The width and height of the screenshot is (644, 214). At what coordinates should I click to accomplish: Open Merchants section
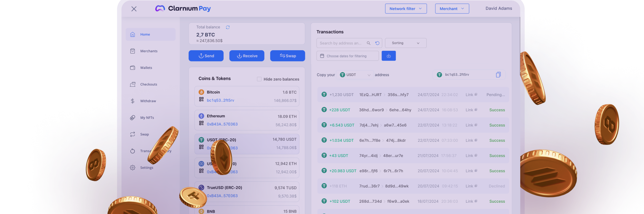pos(149,51)
